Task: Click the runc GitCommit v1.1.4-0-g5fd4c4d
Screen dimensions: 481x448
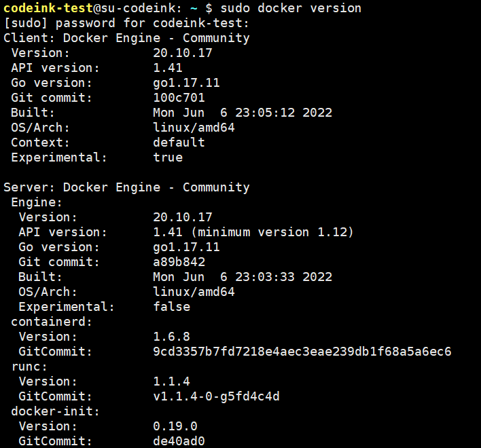Action: [x=216, y=396]
